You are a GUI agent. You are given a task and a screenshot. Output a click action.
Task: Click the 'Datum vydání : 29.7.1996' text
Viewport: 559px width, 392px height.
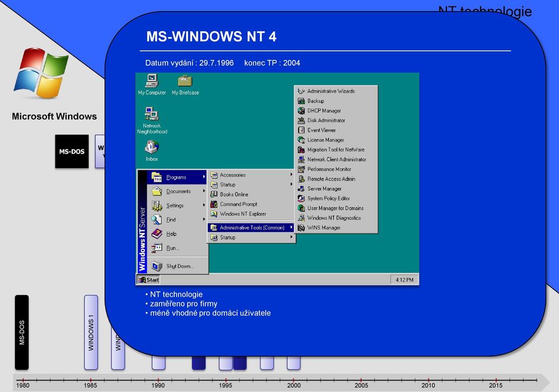[x=189, y=63]
